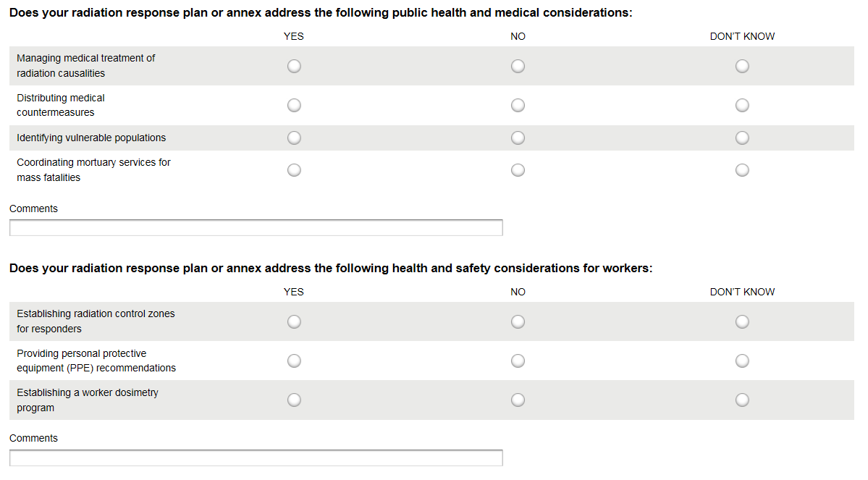Select YES for establishing radiation control zones
The width and height of the screenshot is (868, 480).
[x=294, y=321]
